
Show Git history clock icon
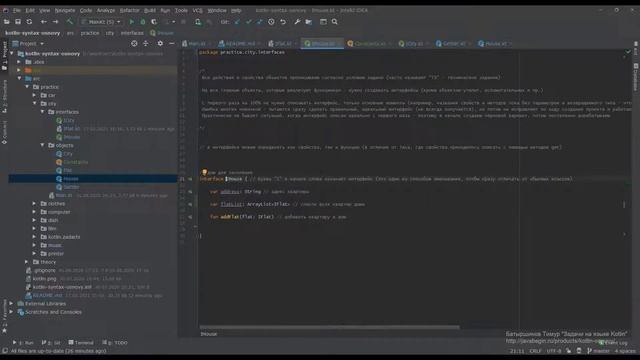[x=271, y=22]
